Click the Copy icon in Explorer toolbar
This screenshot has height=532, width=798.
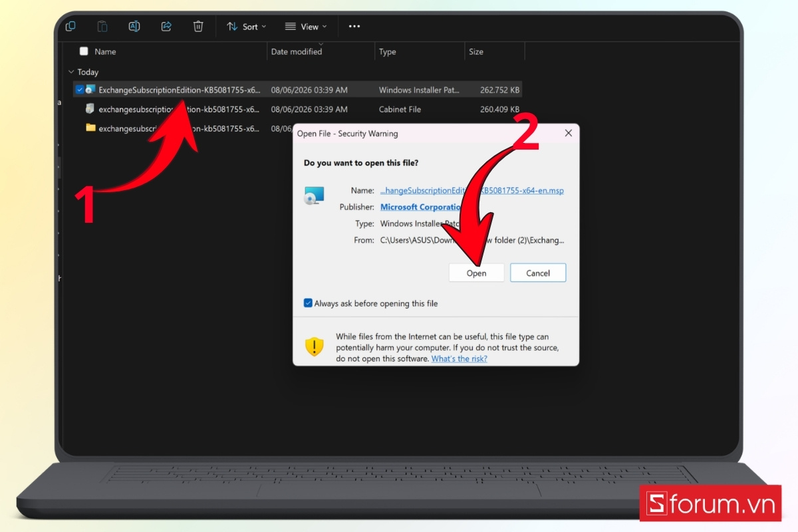tap(70, 27)
